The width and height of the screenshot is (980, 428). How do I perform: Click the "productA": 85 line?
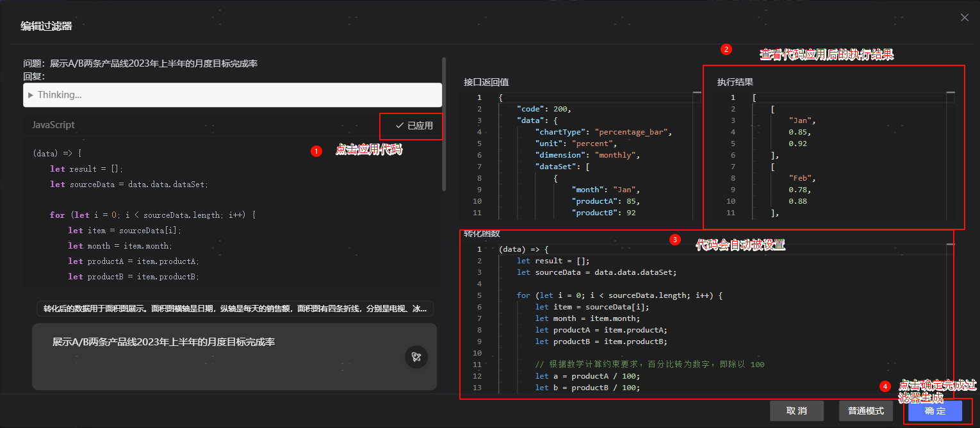click(606, 201)
